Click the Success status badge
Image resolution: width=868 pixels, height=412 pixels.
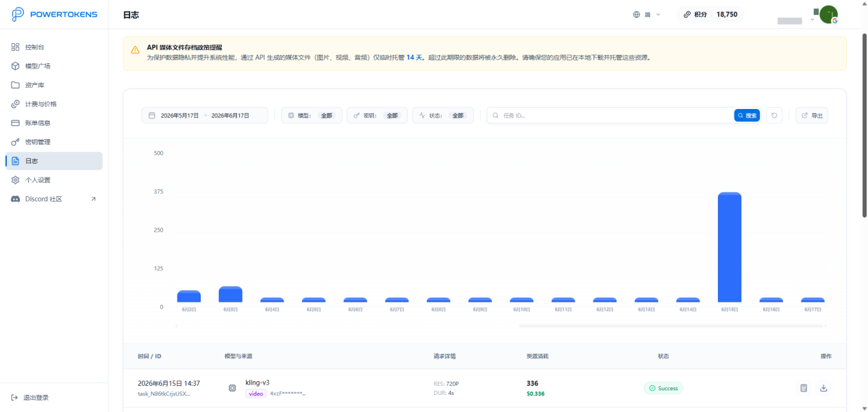pos(663,388)
